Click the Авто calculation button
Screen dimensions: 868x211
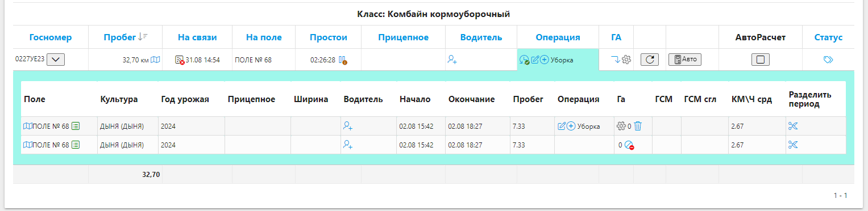pos(685,60)
